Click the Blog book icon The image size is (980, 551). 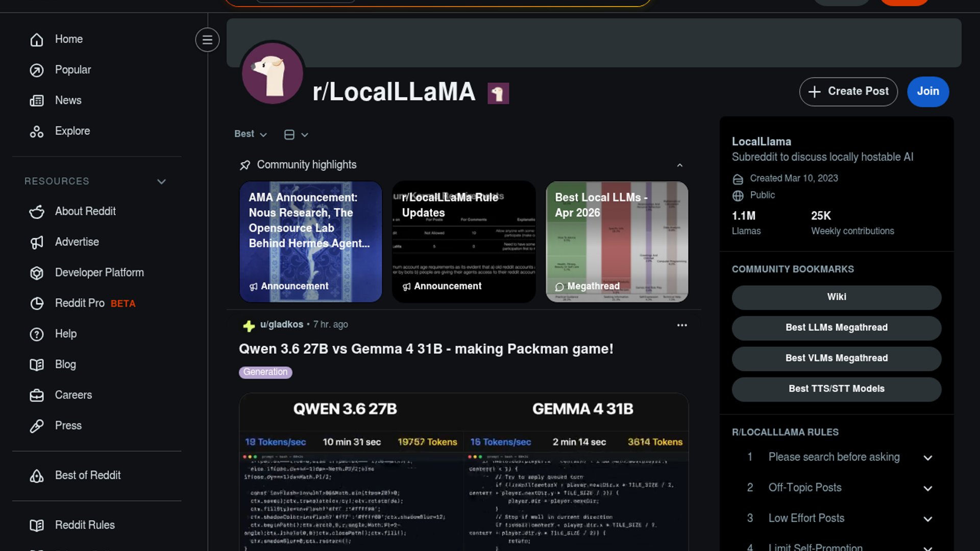click(x=37, y=364)
